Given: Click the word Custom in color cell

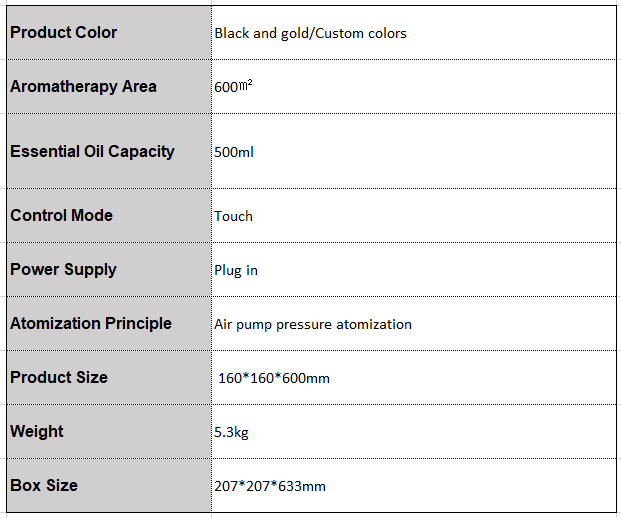Looking at the screenshot, I should [339, 33].
